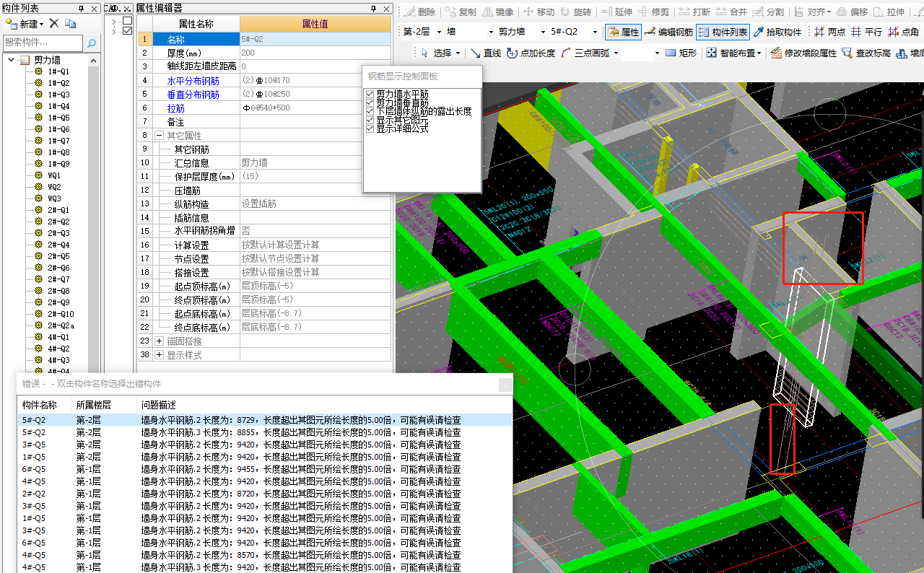Viewport: 924px width, 573px height.
Task: Toggle 下层墙体纵筋的露出长度 checkbox
Action: 370,112
